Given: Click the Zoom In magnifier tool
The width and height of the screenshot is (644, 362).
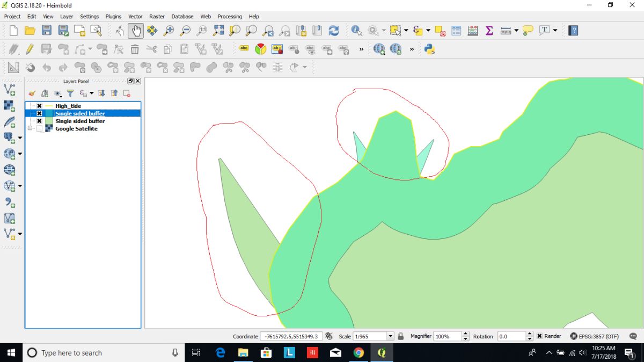Looking at the screenshot, I should pyautogui.click(x=169, y=31).
